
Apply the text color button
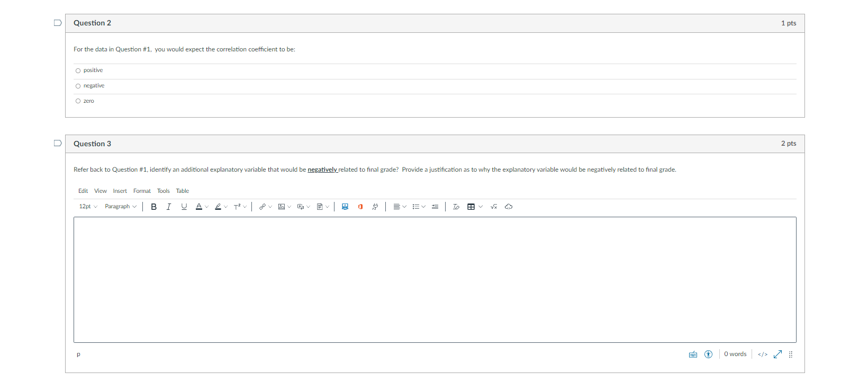[x=199, y=207]
